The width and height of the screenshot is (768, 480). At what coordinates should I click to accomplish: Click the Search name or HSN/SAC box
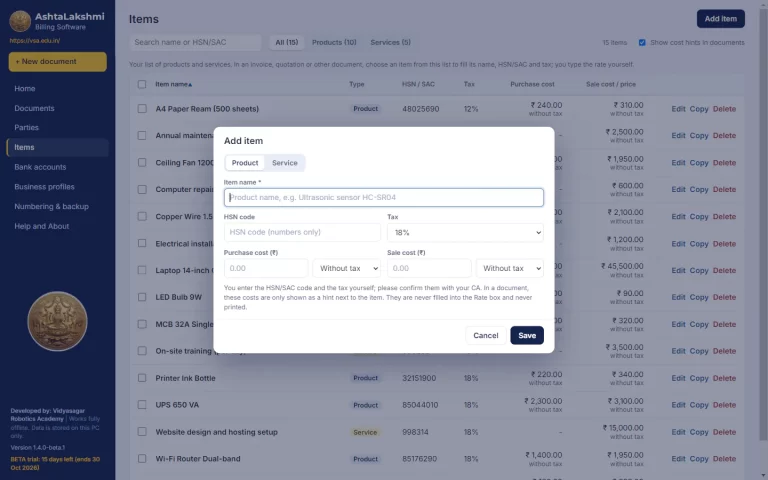195,43
